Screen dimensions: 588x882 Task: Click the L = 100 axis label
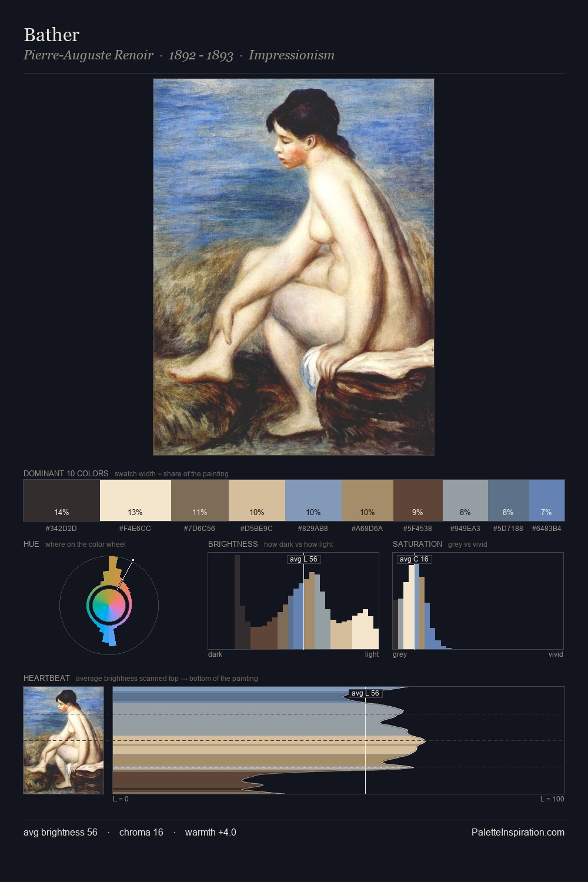(x=552, y=799)
